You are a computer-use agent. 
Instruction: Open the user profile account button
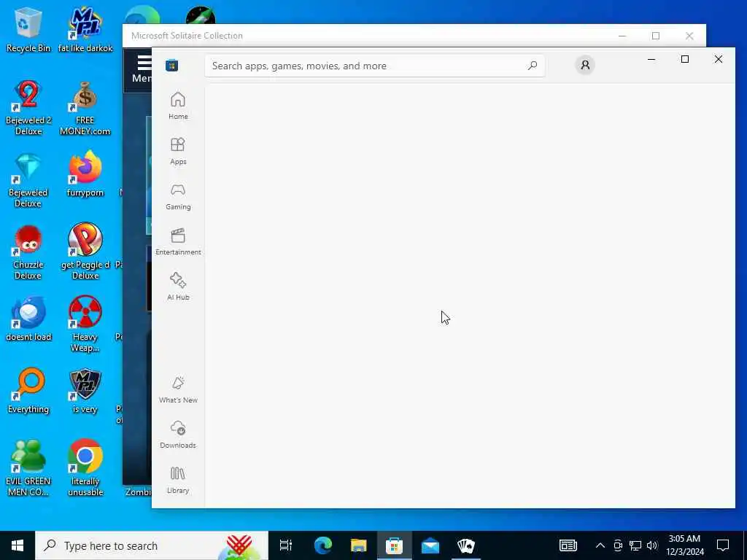tap(585, 65)
